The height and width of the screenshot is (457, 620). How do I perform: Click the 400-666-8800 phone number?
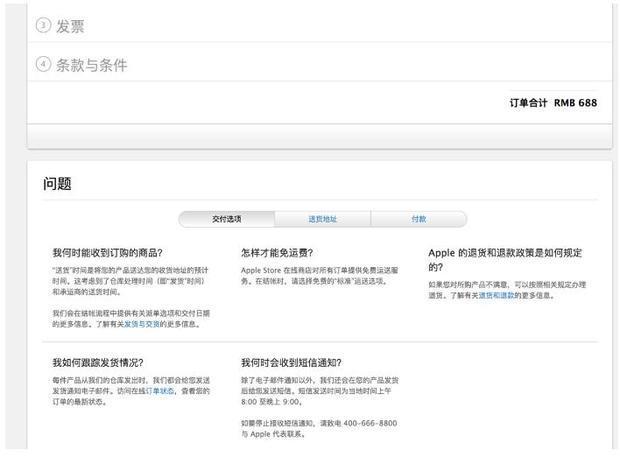(x=370, y=423)
